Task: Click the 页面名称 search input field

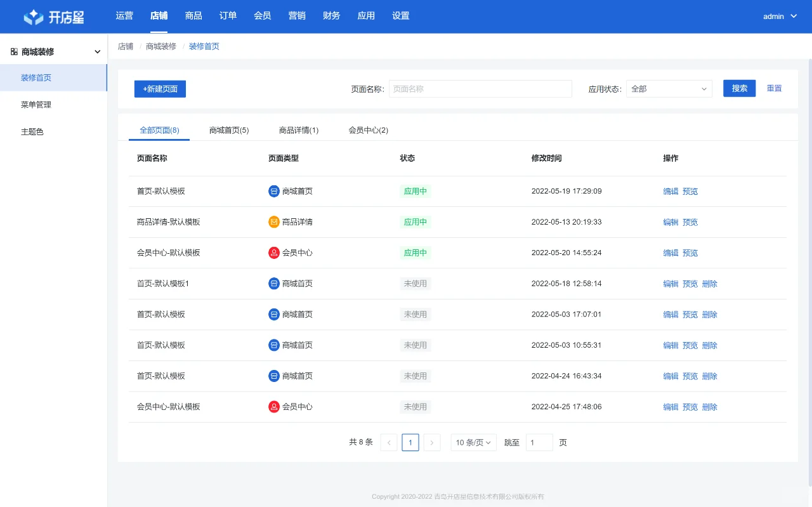Action: [x=480, y=89]
